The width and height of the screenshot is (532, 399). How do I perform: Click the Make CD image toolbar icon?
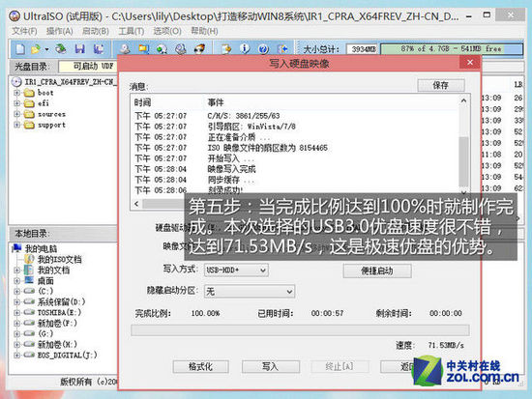click(x=125, y=49)
